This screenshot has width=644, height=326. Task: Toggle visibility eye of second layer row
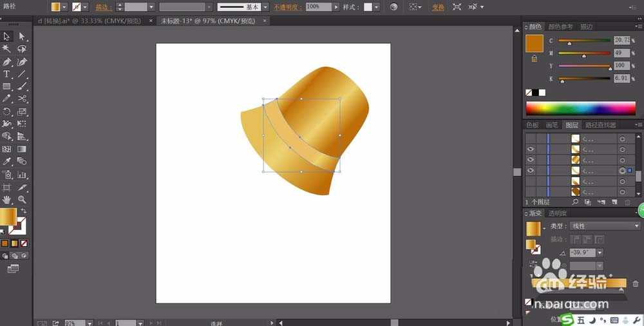coord(531,149)
